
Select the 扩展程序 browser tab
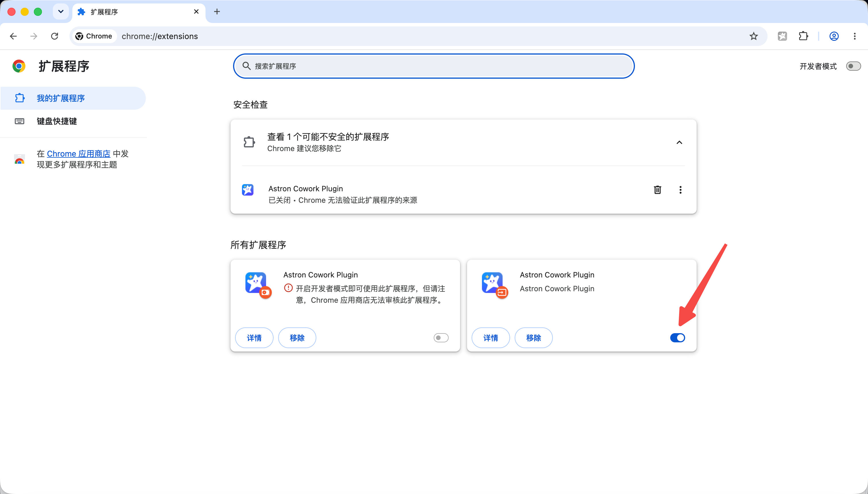[x=139, y=11]
